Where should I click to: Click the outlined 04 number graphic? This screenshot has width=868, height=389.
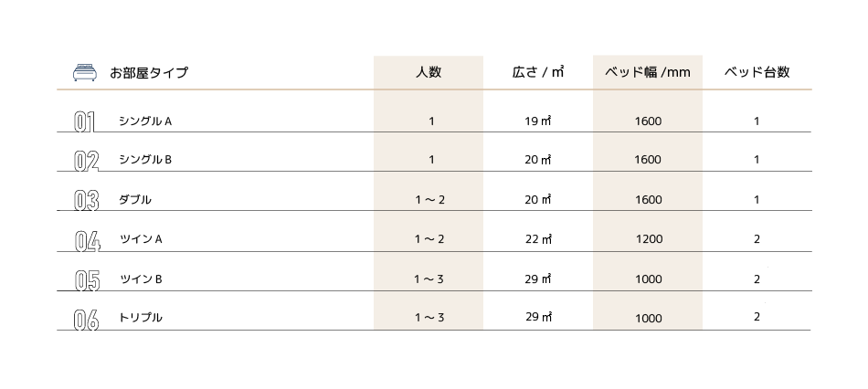88,241
